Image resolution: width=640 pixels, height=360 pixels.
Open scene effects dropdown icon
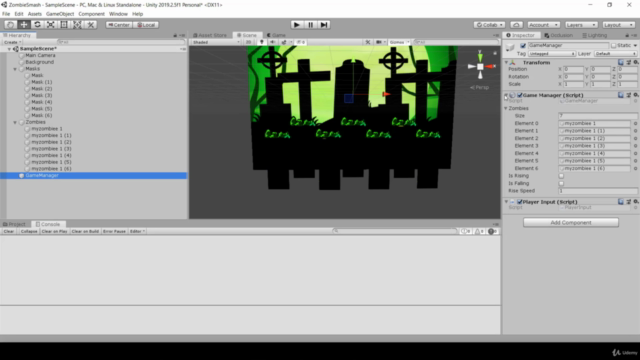pyautogui.click(x=286, y=42)
